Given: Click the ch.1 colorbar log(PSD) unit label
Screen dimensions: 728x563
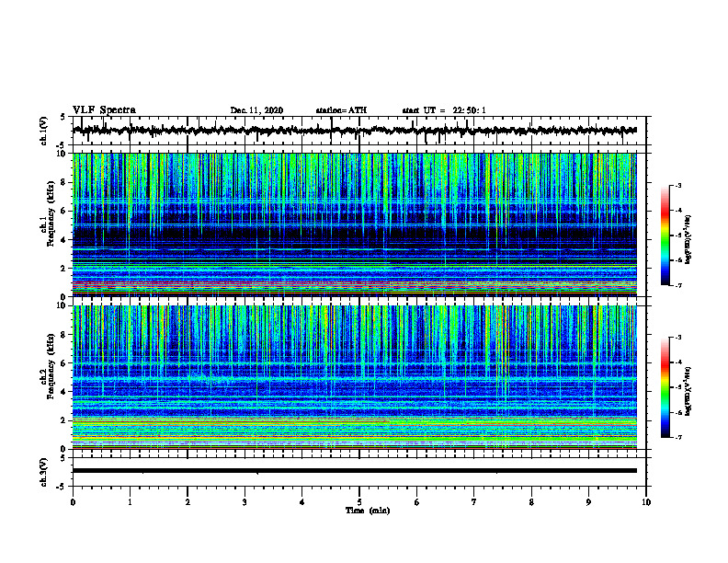Looking at the screenshot, I should point(688,239).
